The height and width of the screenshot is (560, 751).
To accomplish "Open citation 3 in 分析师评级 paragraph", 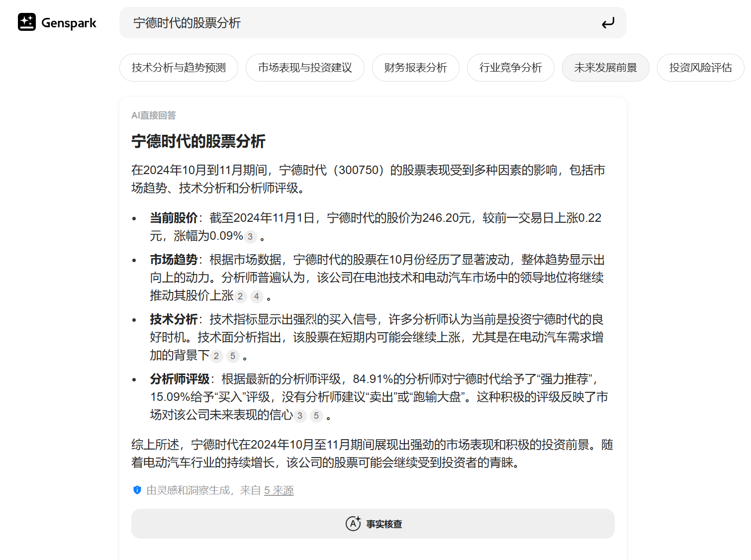I will [300, 416].
